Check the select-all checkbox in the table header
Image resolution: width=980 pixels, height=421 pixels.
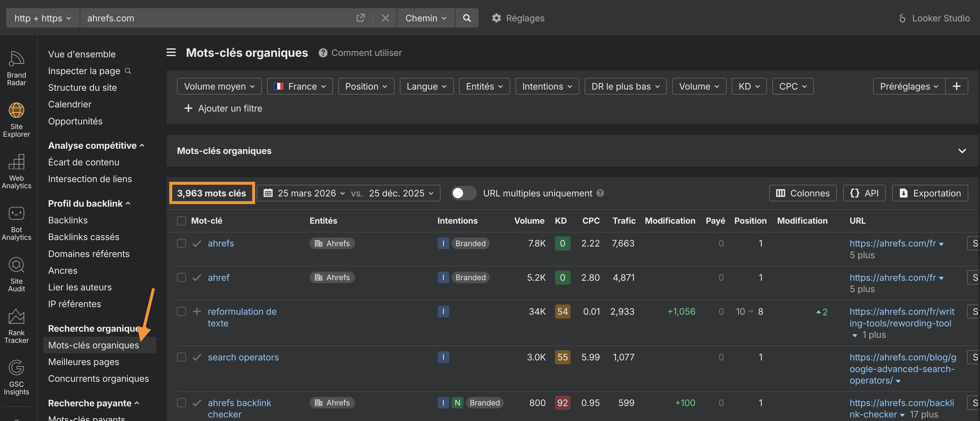[182, 220]
